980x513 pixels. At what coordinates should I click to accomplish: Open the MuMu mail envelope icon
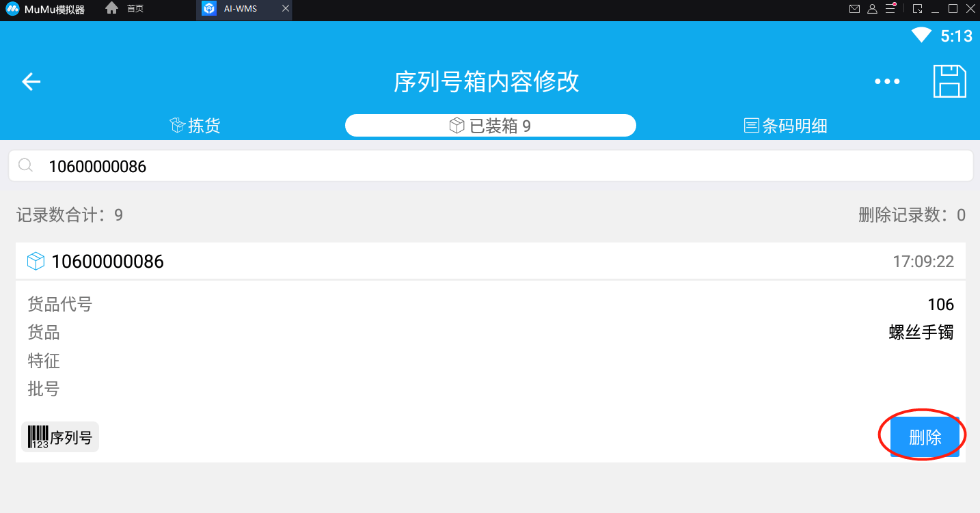[854, 9]
